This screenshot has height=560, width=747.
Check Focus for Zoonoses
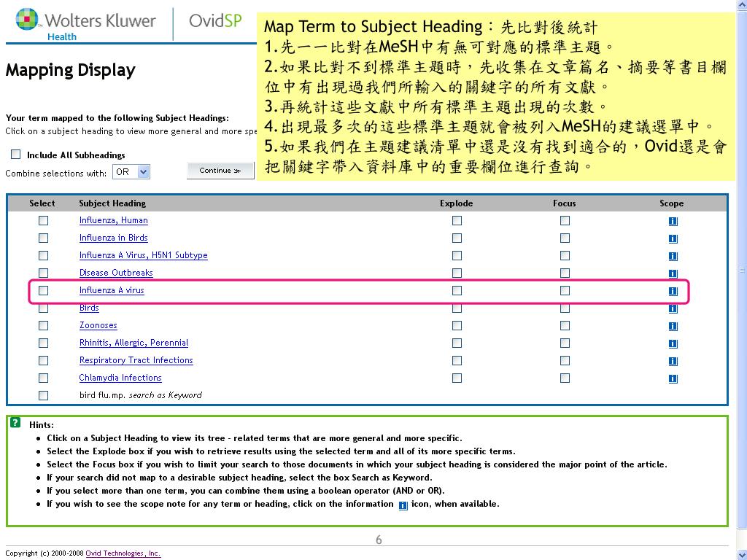coord(565,325)
